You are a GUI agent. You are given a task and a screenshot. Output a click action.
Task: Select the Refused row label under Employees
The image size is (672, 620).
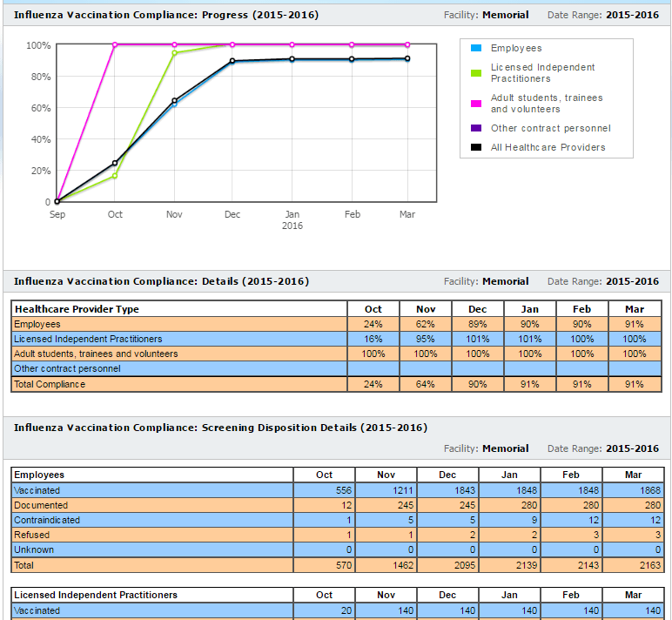pyautogui.click(x=32, y=535)
